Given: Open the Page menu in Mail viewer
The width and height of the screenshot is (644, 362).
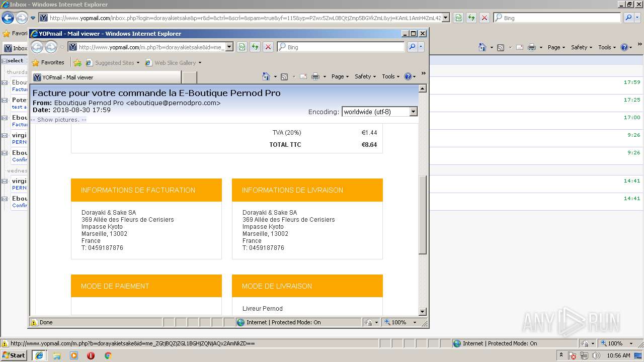Looking at the screenshot, I should tap(340, 76).
